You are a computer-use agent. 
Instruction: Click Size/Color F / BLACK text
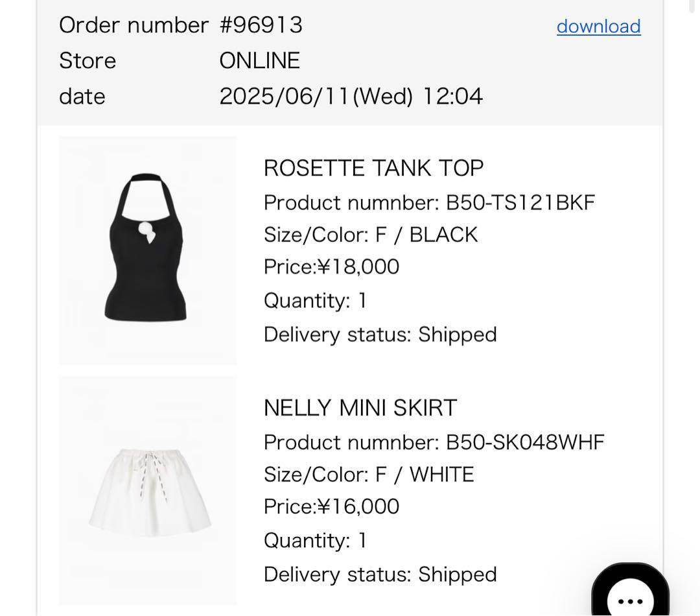[x=370, y=234]
